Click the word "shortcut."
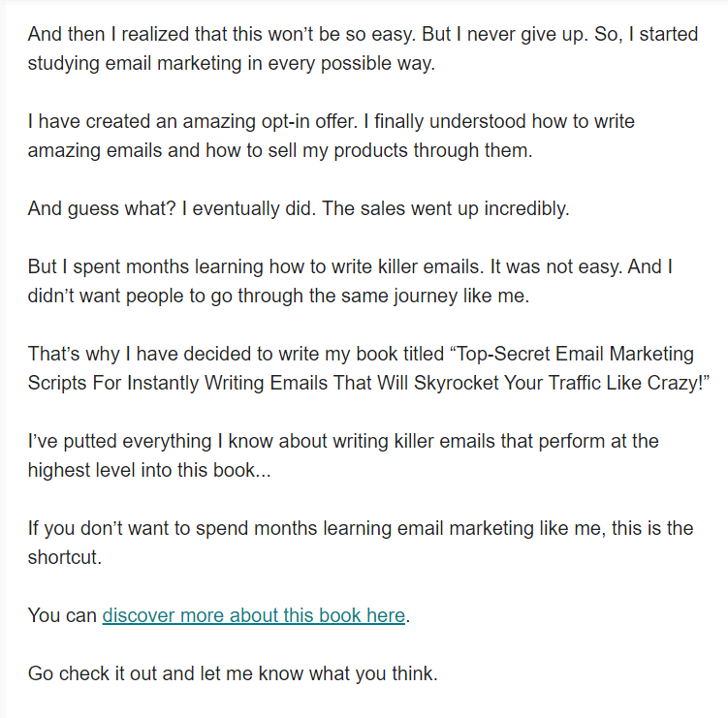Viewport: 728px width, 718px height. [x=64, y=558]
